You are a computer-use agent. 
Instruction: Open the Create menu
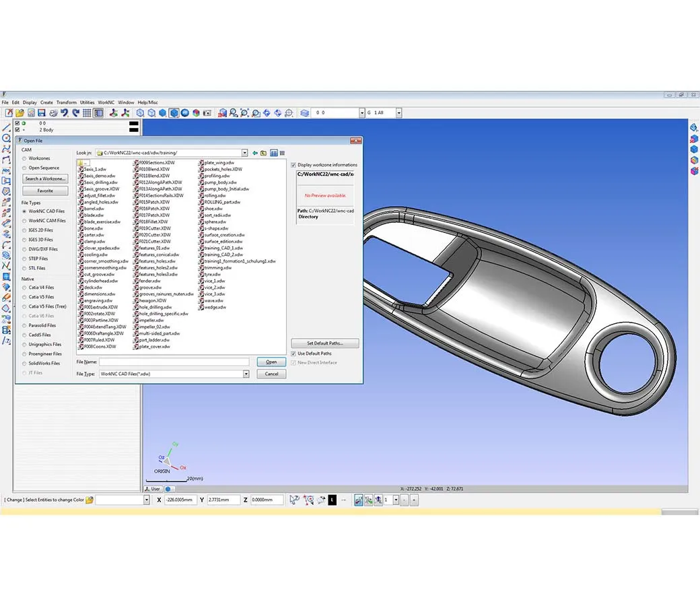(x=46, y=103)
